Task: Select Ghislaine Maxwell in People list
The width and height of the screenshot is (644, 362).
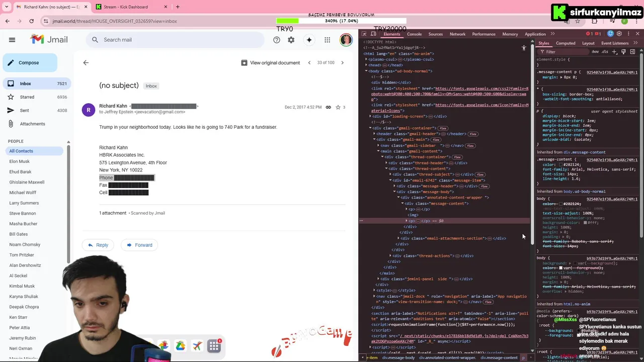Action: pos(27,182)
